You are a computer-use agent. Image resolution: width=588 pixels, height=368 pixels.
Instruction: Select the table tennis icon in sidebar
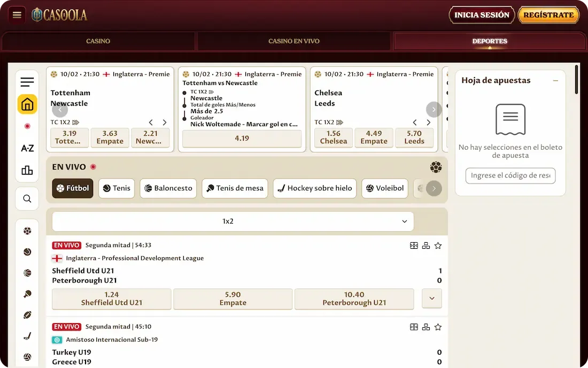pyautogui.click(x=27, y=294)
